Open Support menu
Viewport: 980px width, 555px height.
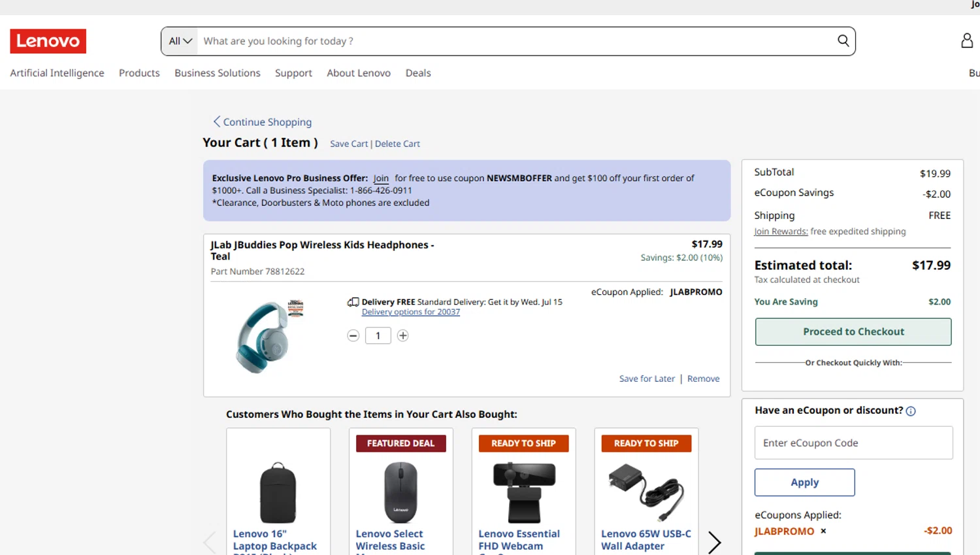pyautogui.click(x=293, y=73)
